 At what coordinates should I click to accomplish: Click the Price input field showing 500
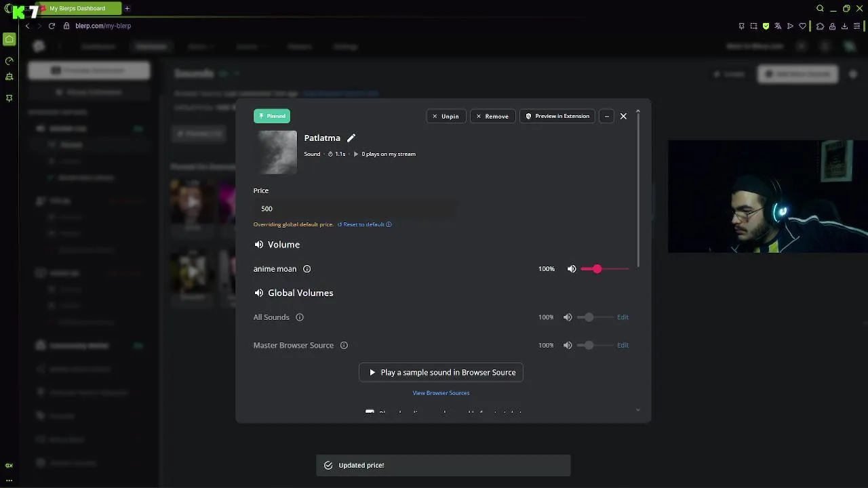point(355,209)
